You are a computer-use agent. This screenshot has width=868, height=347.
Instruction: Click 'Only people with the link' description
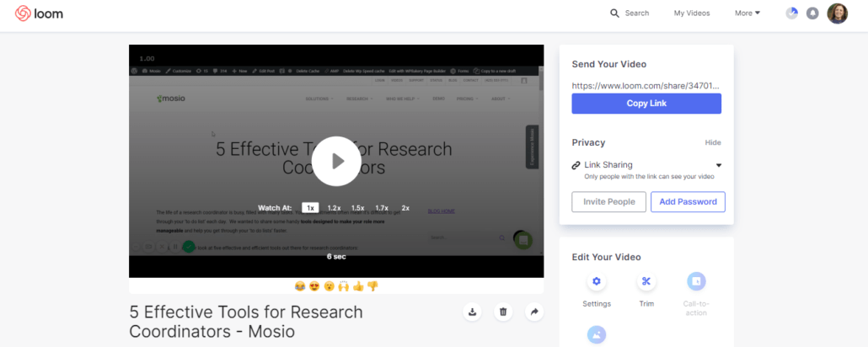(650, 177)
